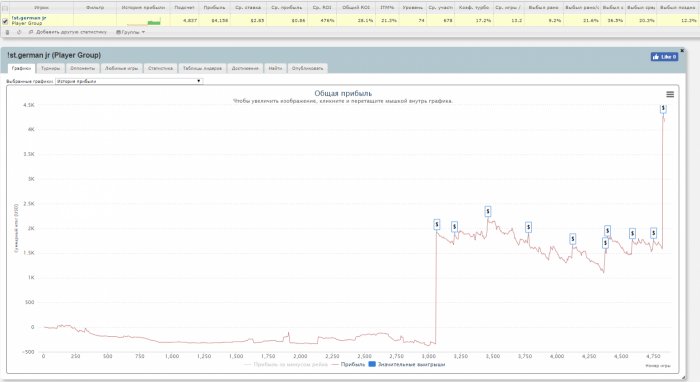
Task: Open the chart hamburger menu
Action: (670, 94)
